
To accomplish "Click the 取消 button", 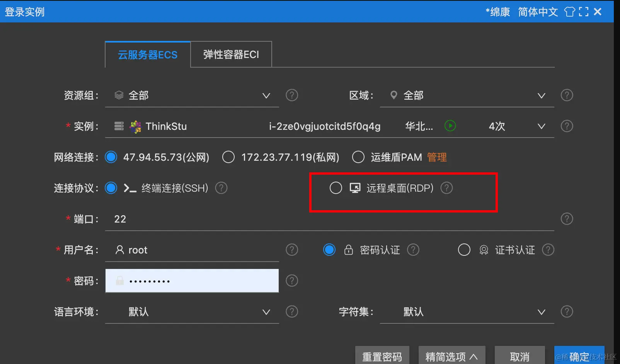I will pos(520,355).
